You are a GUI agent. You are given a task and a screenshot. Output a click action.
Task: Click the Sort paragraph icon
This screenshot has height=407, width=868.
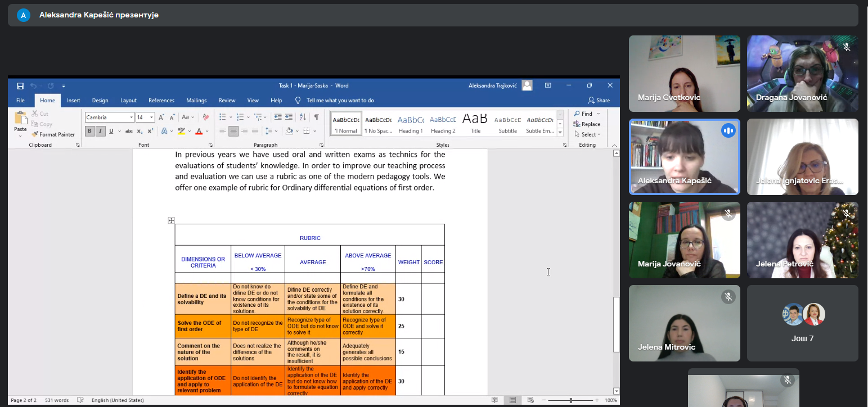303,117
